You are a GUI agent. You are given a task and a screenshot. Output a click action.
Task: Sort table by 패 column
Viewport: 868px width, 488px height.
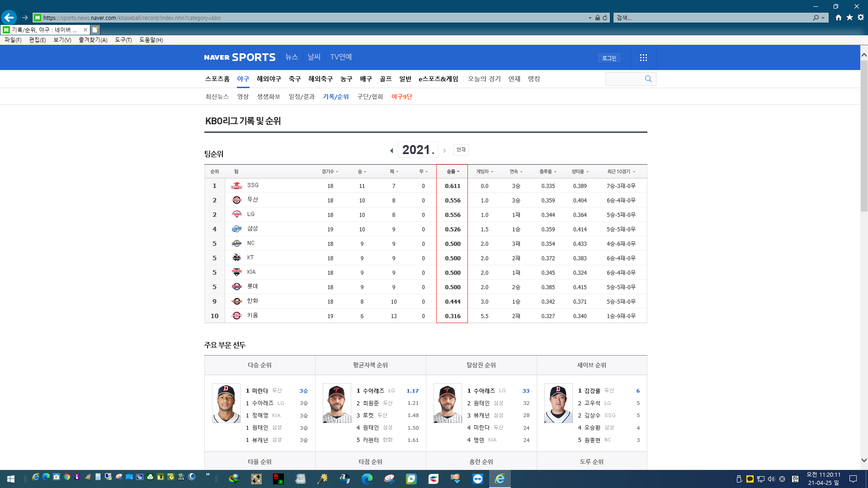(x=394, y=172)
